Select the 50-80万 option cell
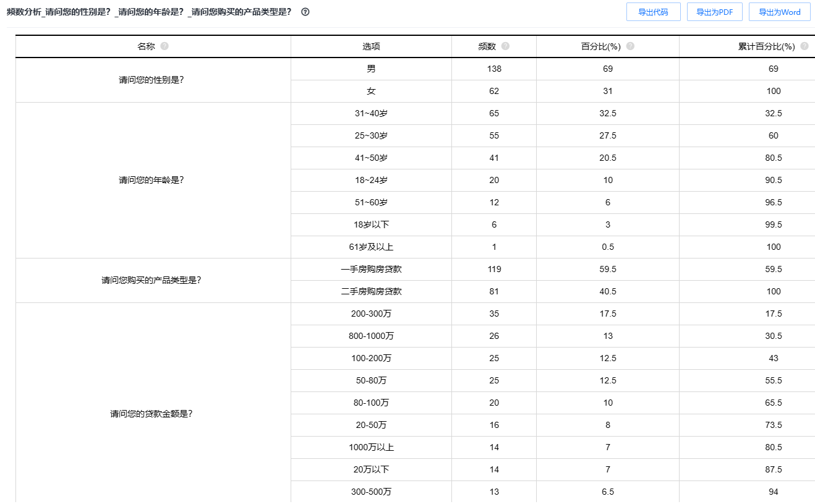The image size is (815, 504). [371, 380]
